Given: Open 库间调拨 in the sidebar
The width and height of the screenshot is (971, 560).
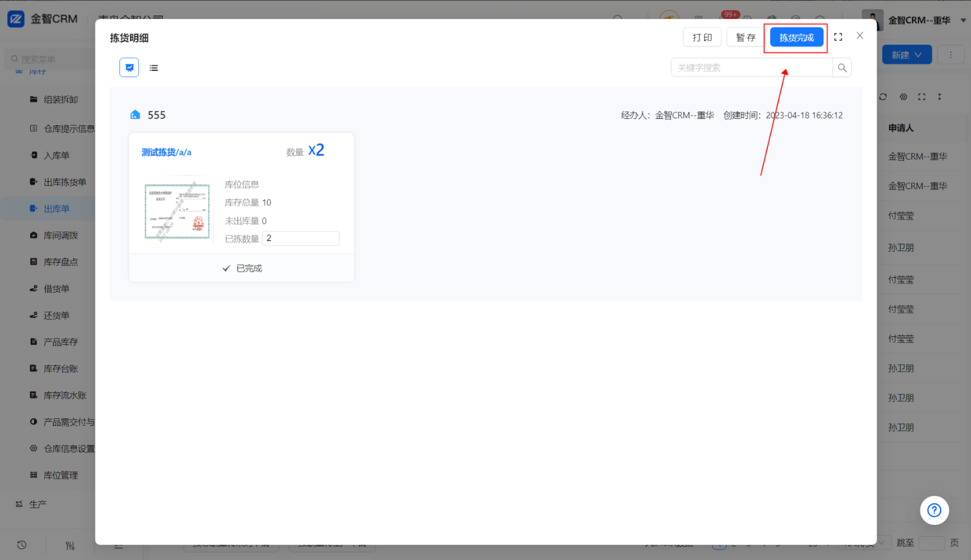Looking at the screenshot, I should 61,235.
